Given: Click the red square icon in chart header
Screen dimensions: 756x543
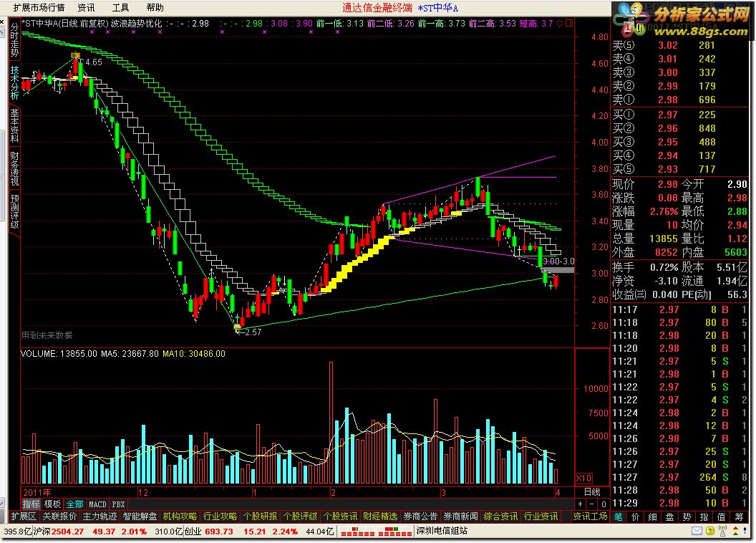Looking at the screenshot, I should tap(569, 23).
